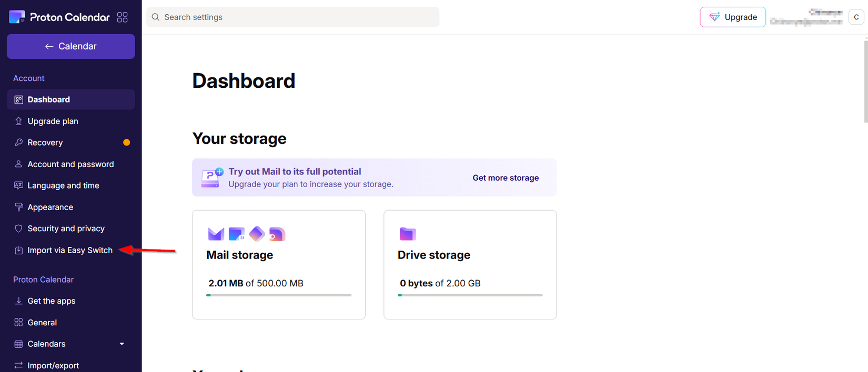Viewport: 868px width, 372px height.
Task: Click the Proton Pass diamond icon
Action: pyautogui.click(x=257, y=234)
